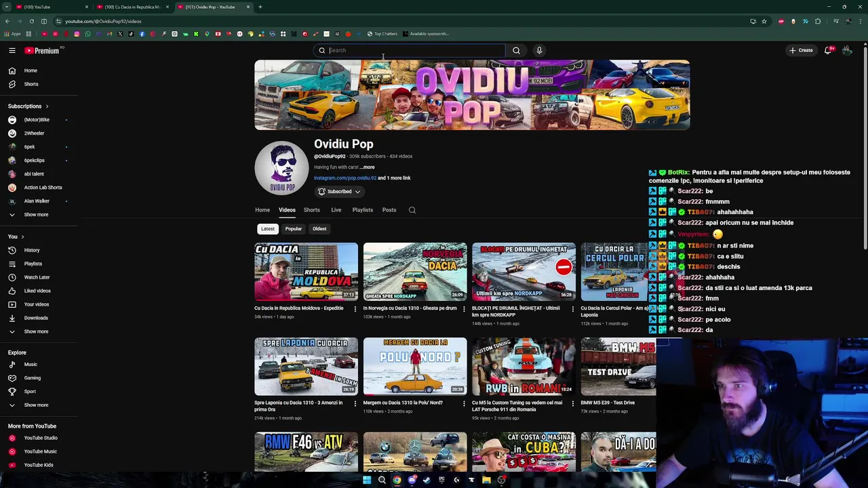This screenshot has width=868, height=488.
Task: Click the Ovidiu Pop channel avatar
Action: point(282,168)
